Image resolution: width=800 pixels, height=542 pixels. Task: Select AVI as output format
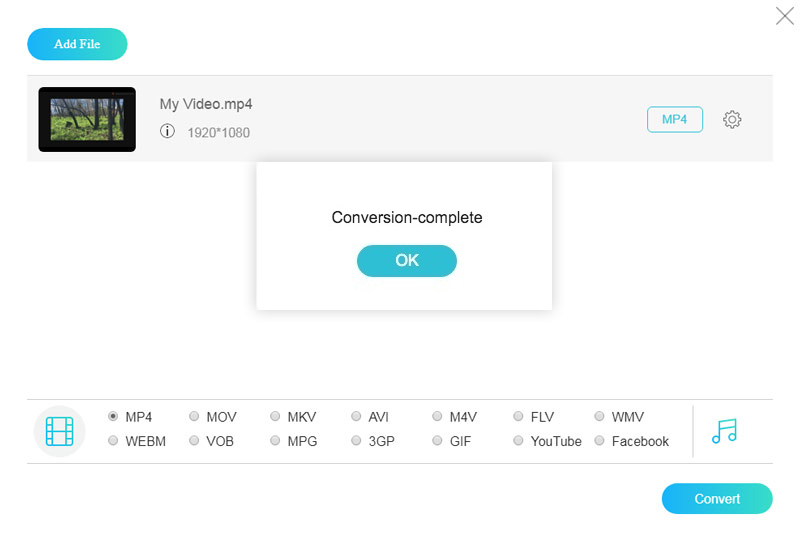pos(357,417)
